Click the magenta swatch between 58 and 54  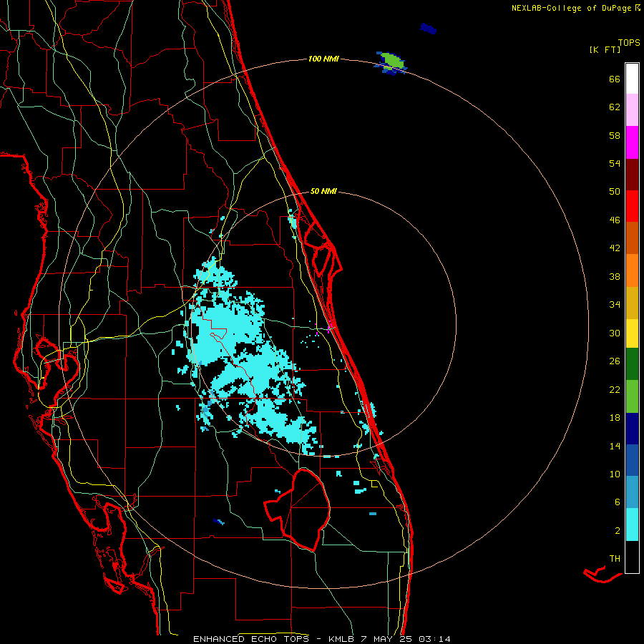point(632,142)
